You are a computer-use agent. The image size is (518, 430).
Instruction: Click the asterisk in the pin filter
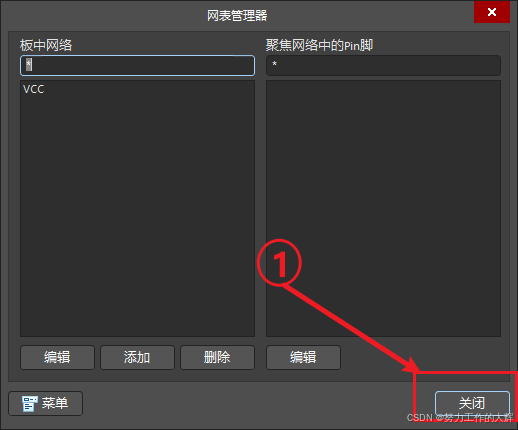(x=274, y=63)
